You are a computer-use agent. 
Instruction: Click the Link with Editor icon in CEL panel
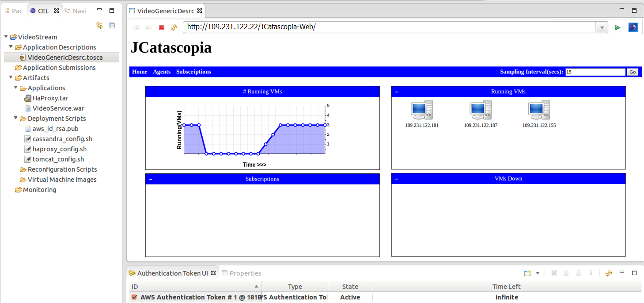pos(99,26)
